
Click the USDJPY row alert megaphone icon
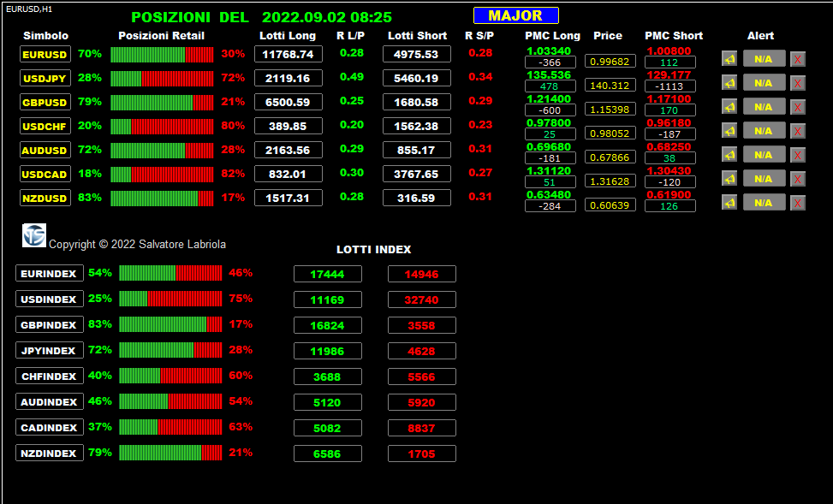729,83
